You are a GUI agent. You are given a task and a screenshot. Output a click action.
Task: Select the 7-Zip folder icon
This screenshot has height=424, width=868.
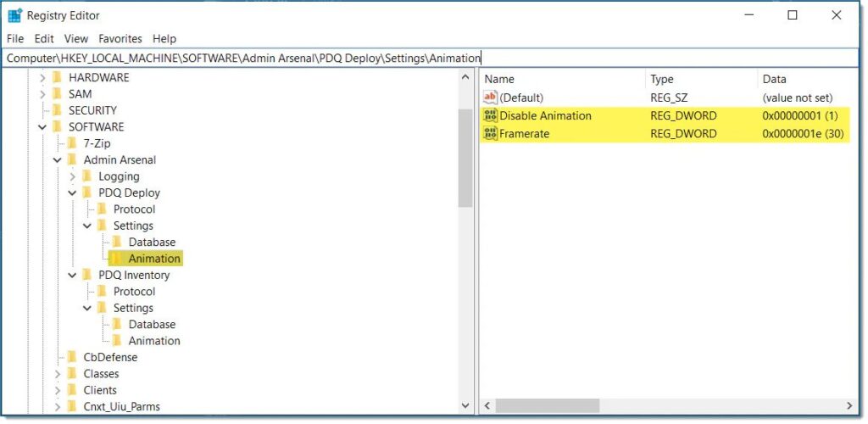[x=72, y=143]
